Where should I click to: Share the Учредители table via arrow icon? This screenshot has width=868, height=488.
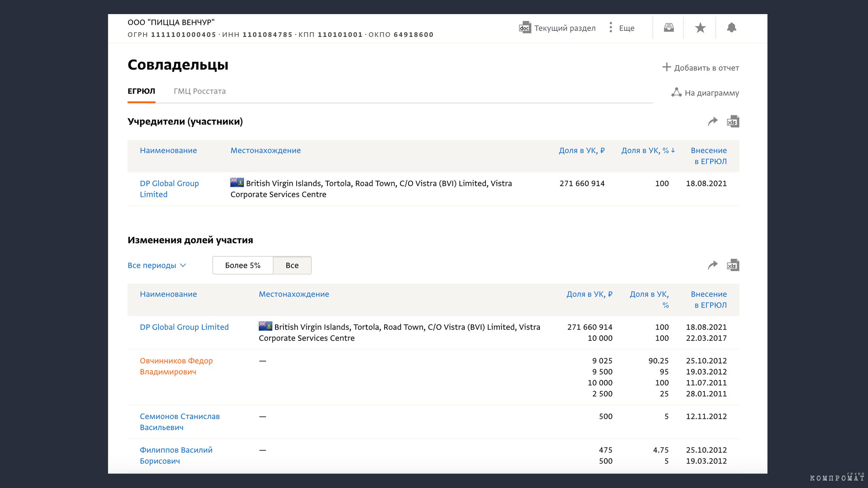click(712, 121)
